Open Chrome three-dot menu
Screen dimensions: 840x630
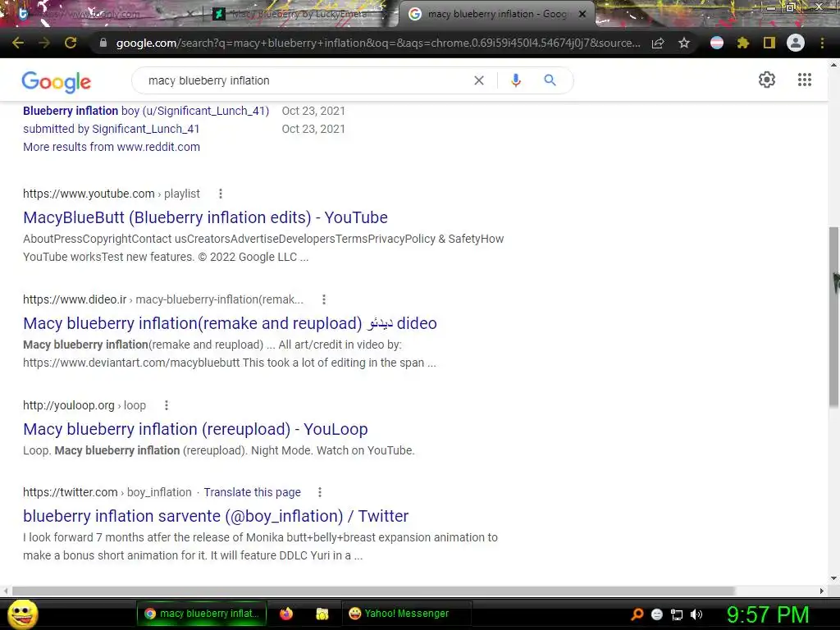(822, 43)
